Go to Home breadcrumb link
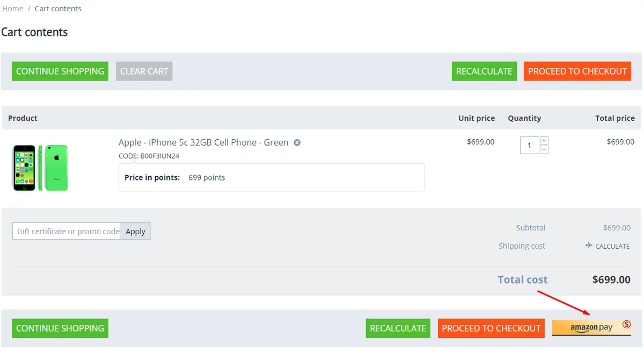The height and width of the screenshot is (354, 644). point(13,9)
